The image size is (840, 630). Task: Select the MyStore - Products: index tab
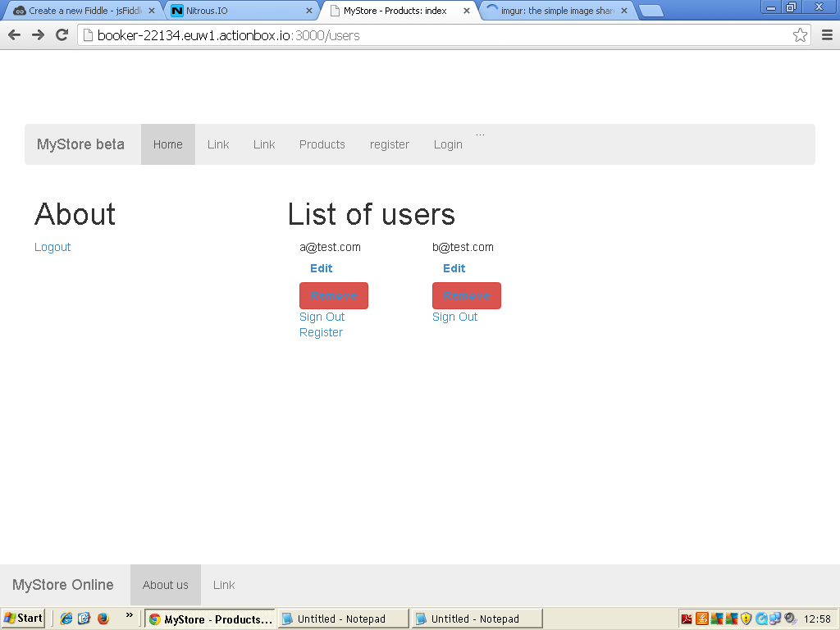(399, 11)
